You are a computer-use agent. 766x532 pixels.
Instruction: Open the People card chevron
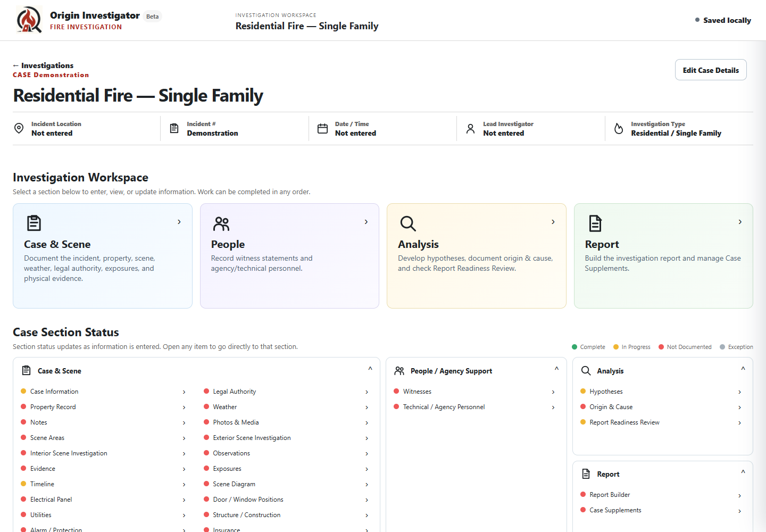[x=366, y=222]
